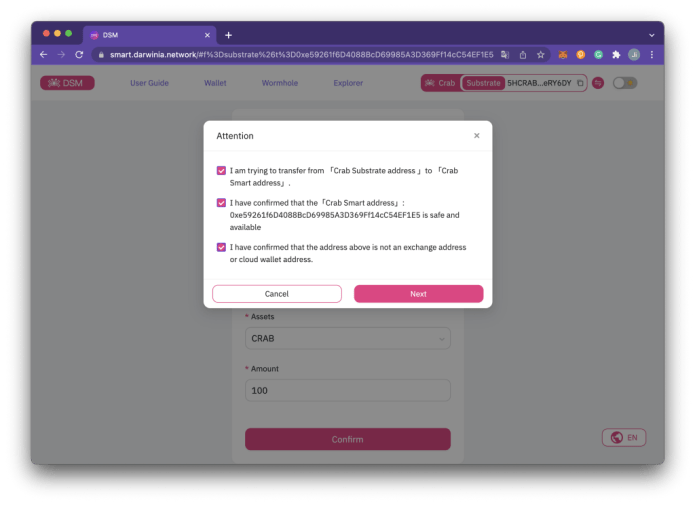Click the Confirm button

(x=348, y=439)
